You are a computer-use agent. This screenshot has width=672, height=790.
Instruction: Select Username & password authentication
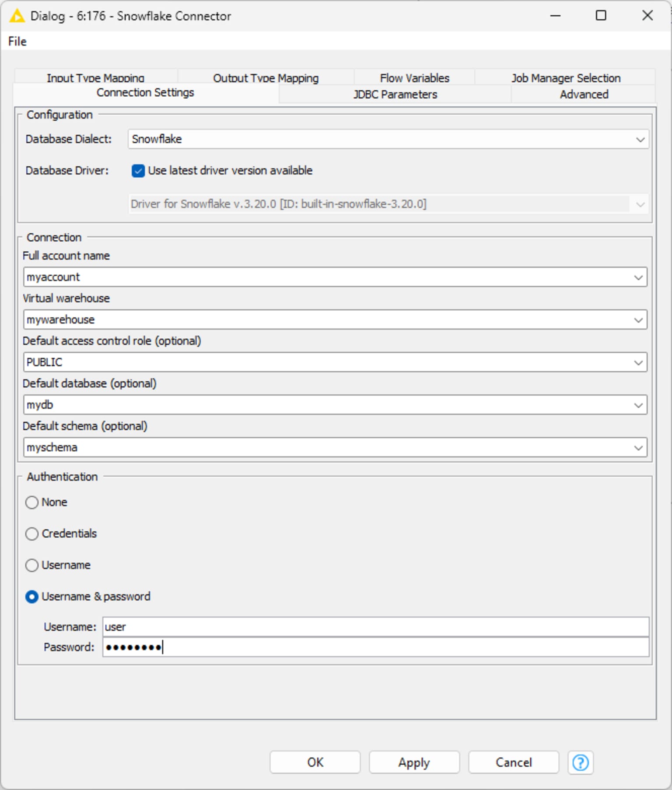point(32,597)
